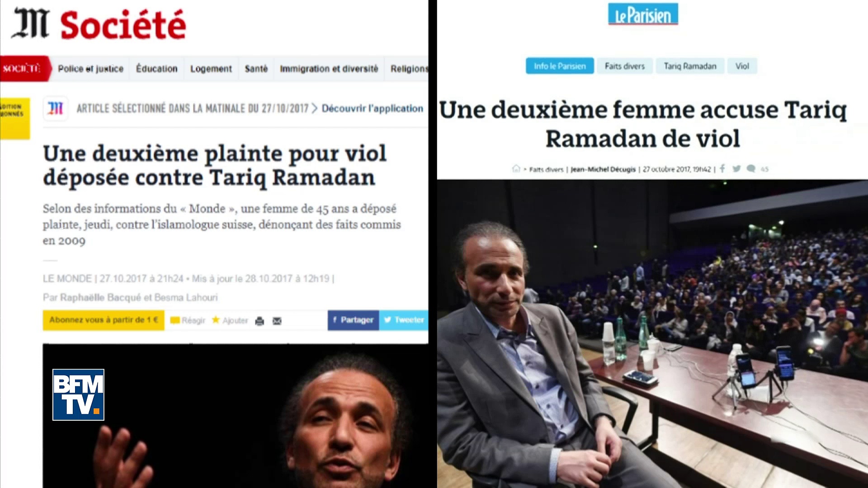
Task: Click the Réagir comment icon
Action: click(x=175, y=321)
